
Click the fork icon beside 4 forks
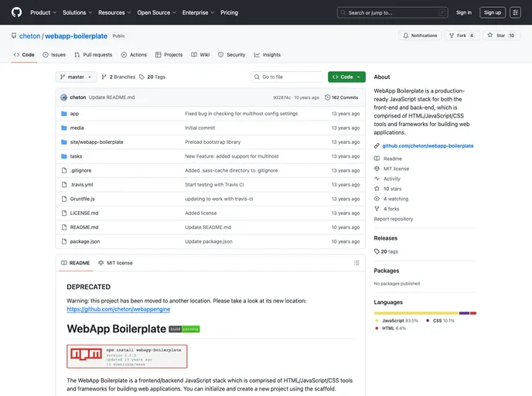pyautogui.click(x=377, y=209)
